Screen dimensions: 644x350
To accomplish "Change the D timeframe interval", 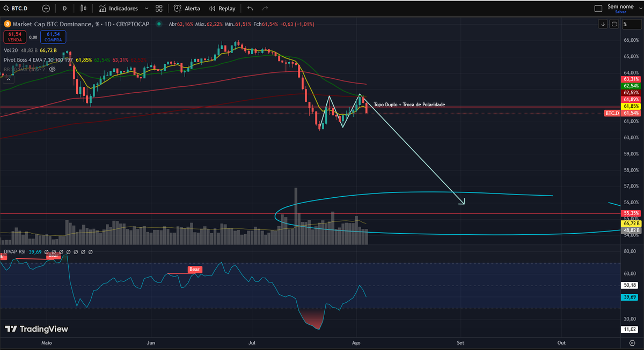I will point(65,9).
